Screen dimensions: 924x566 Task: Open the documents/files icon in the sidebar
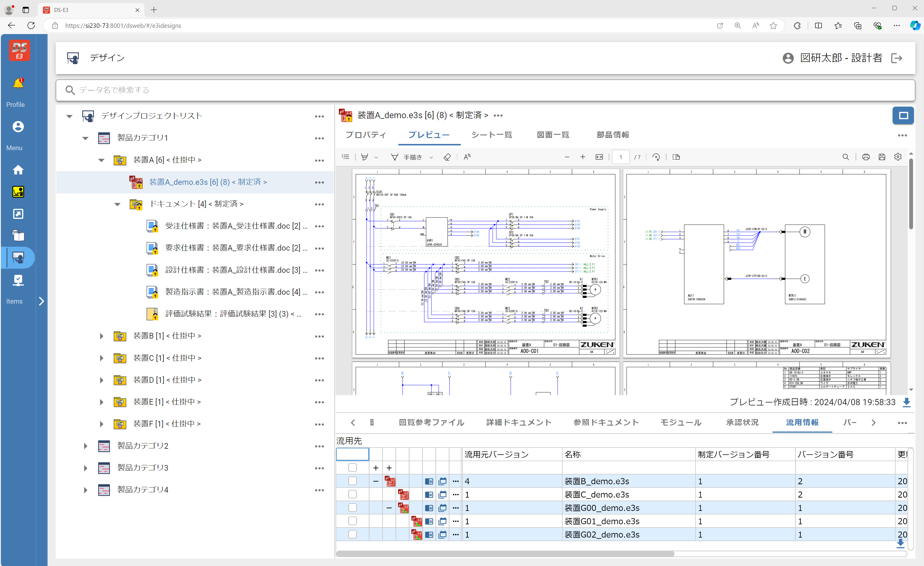point(18,235)
